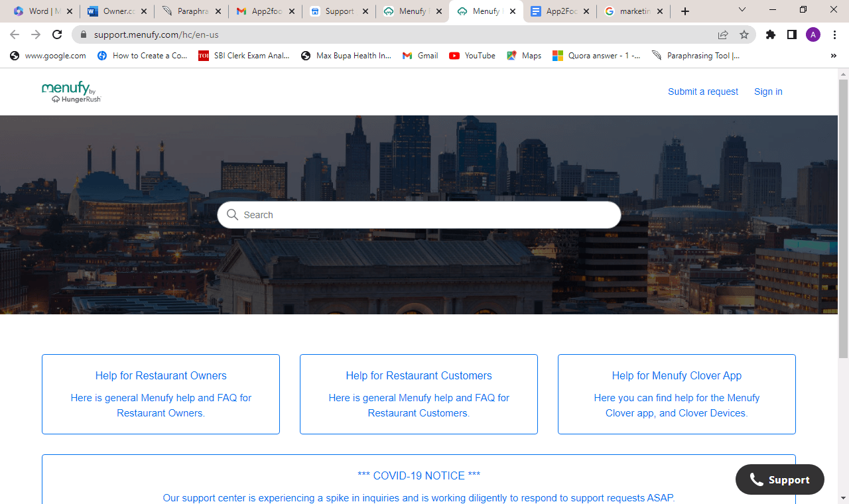Click into the Search help field
Image resolution: width=849 pixels, height=504 pixels.
coord(419,215)
